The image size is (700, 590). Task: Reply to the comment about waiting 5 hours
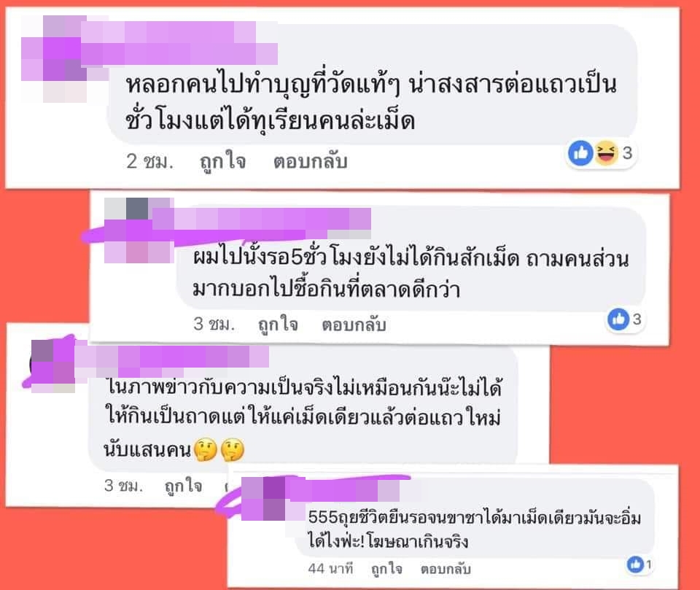tap(354, 325)
